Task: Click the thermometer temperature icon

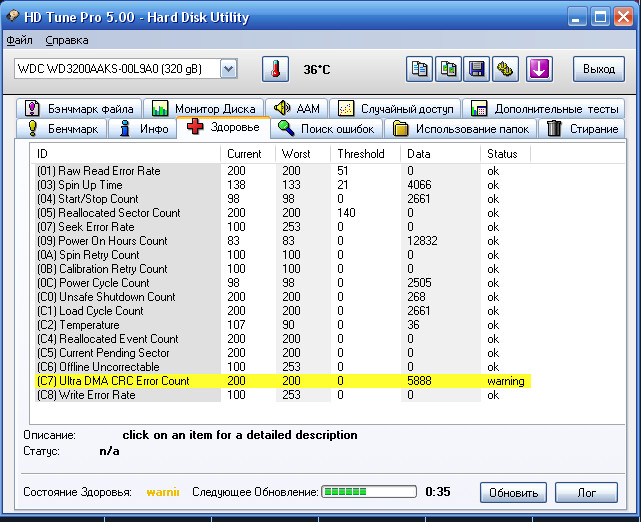Action: [275, 69]
